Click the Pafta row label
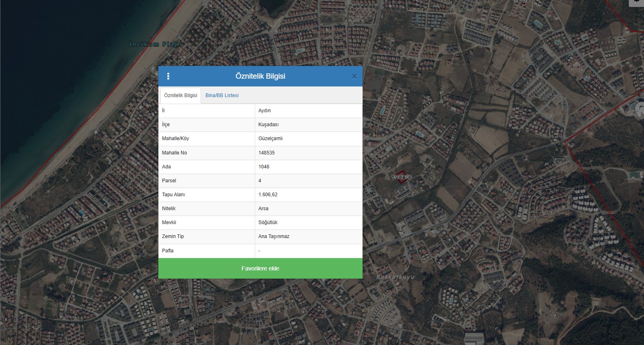The width and height of the screenshot is (644, 345). tap(168, 251)
